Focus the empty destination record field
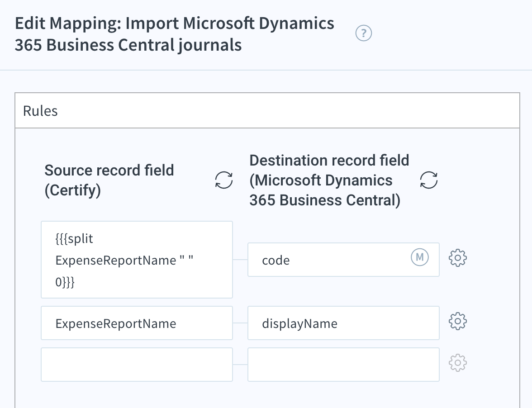 [343, 365]
